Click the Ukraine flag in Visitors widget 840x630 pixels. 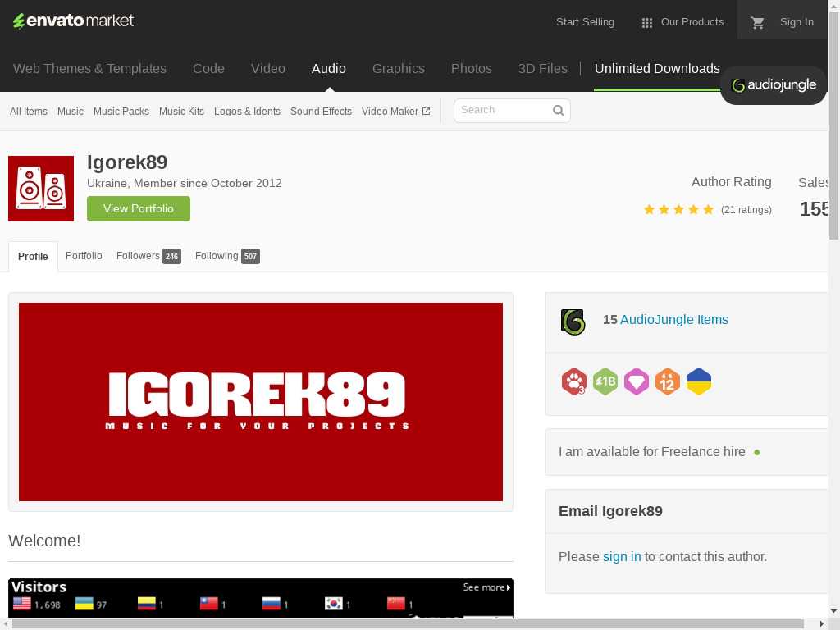point(84,604)
